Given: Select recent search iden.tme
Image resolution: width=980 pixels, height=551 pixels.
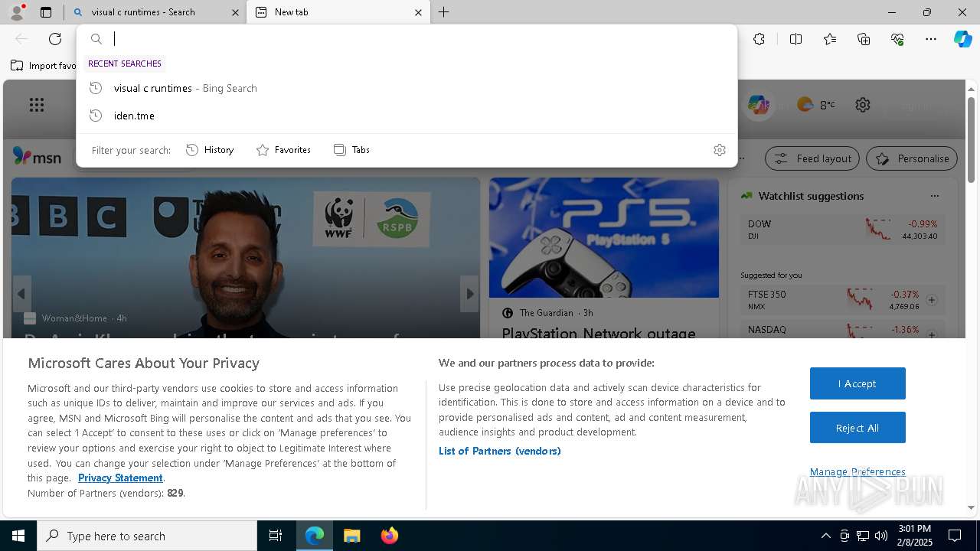Looking at the screenshot, I should (x=407, y=116).
